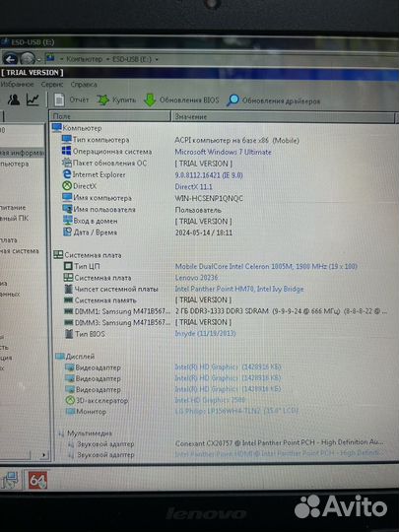Click the graph chart toolbar icon
This screenshot has width=399, height=532.
click(33, 100)
